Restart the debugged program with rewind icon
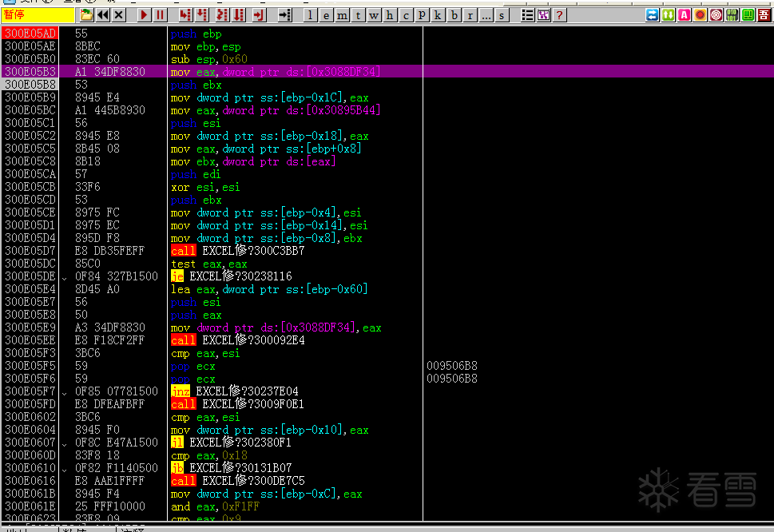 [103, 15]
